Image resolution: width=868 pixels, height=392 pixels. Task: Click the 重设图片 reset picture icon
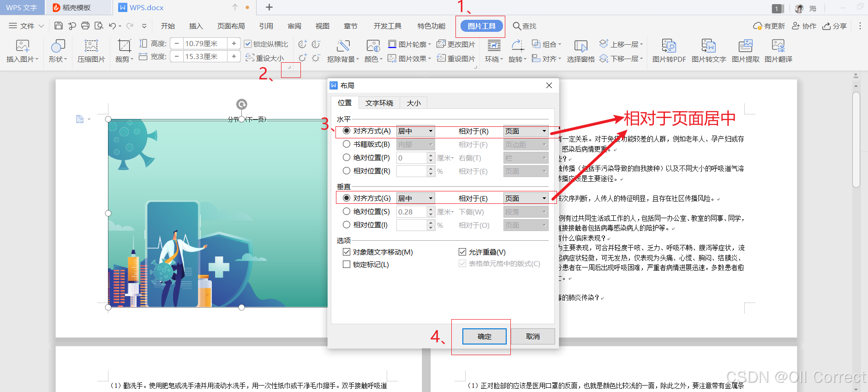(x=441, y=58)
